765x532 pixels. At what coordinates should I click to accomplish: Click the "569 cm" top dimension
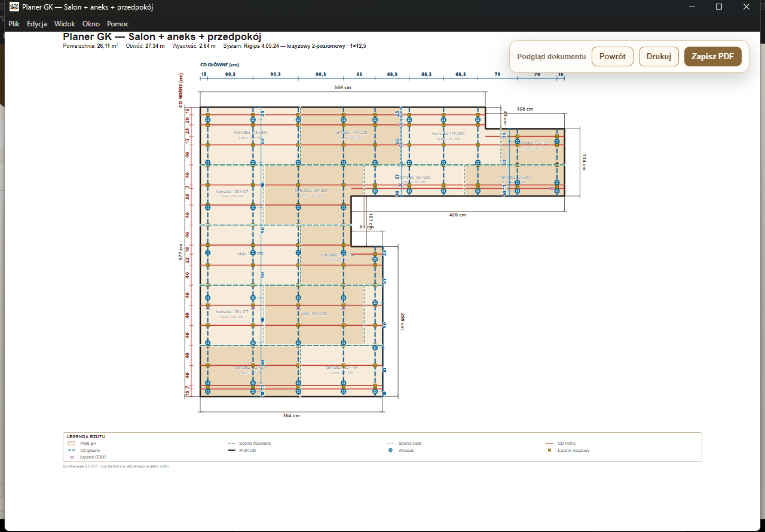342,87
